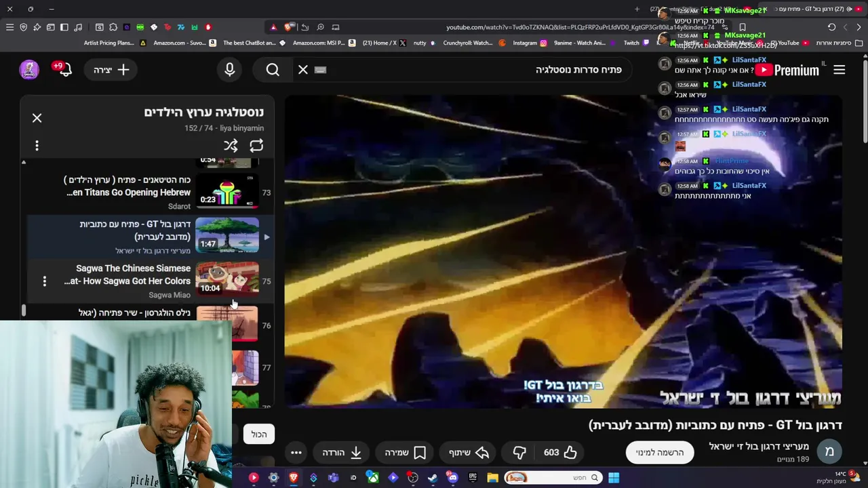Screen dimensions: 868x488
Task: Open the notifications bell with 9+ badge
Action: (x=64, y=69)
